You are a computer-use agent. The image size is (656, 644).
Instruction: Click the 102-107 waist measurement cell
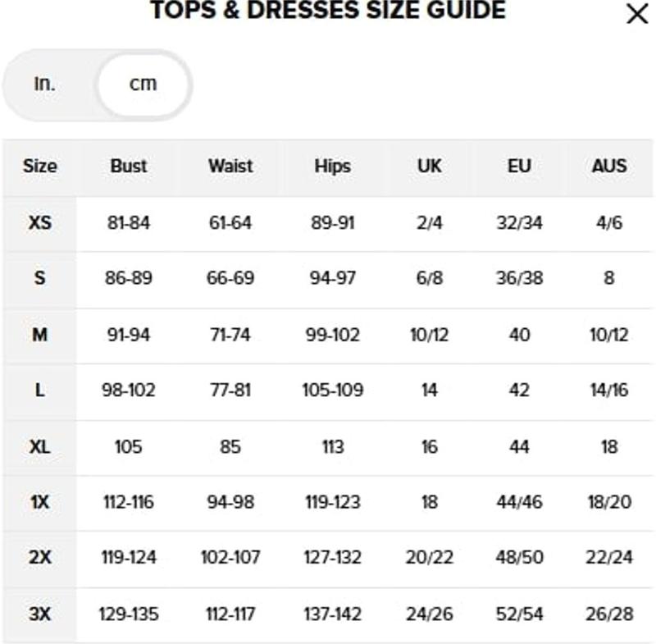pyautogui.click(x=230, y=558)
